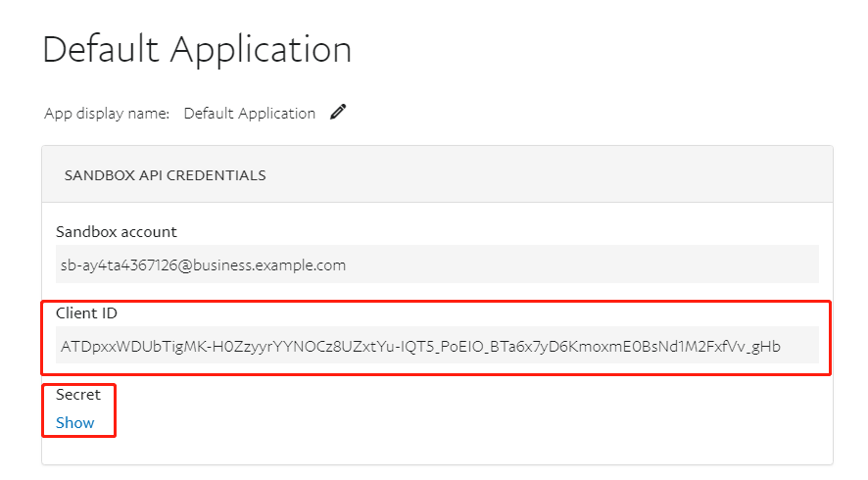
Task: Click blank area right of the credentials header text
Action: (x=549, y=176)
